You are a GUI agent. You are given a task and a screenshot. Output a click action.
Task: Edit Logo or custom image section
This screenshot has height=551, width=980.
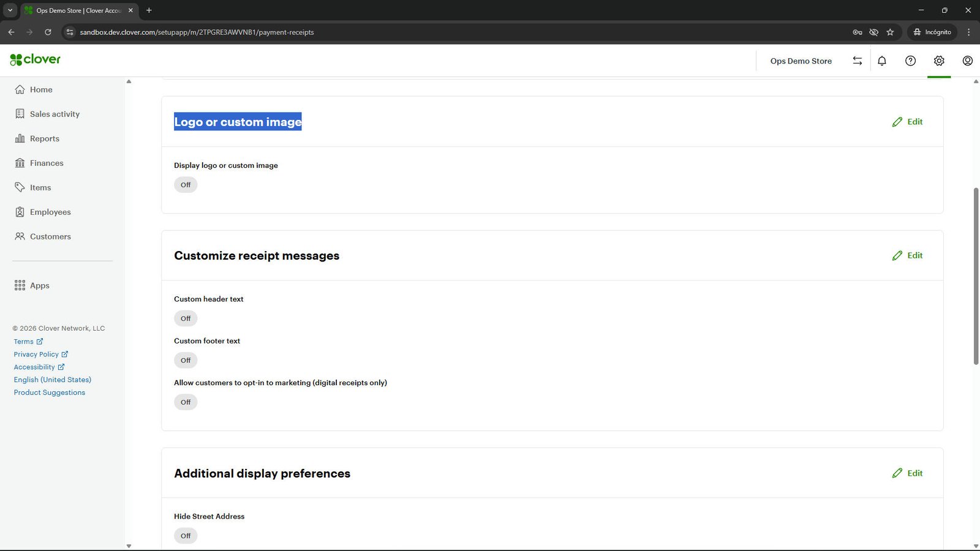pos(907,122)
